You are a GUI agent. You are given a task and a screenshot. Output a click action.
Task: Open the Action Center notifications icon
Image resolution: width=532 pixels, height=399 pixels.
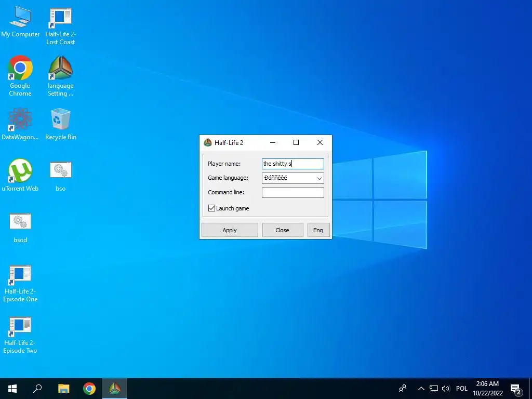click(516, 389)
